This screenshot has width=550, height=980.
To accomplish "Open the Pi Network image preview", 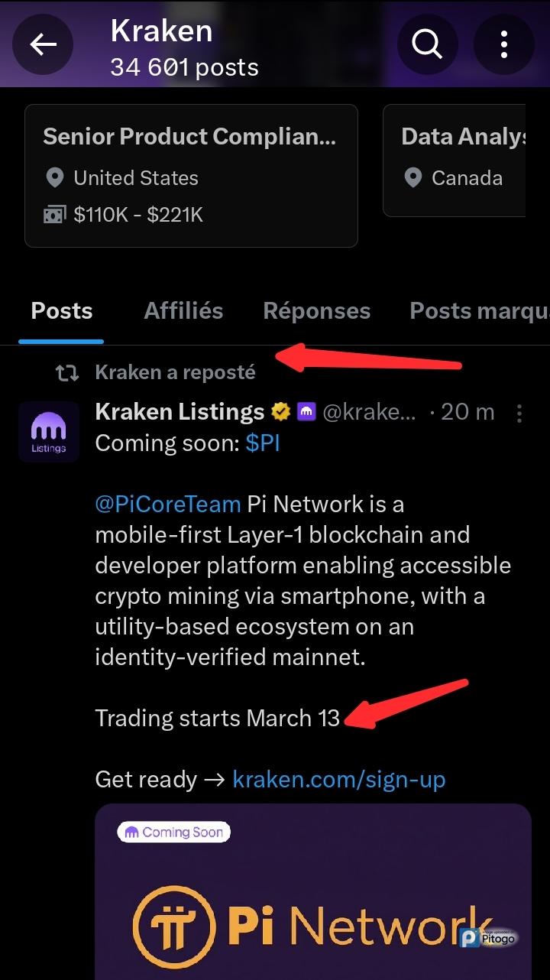I will tap(313, 894).
